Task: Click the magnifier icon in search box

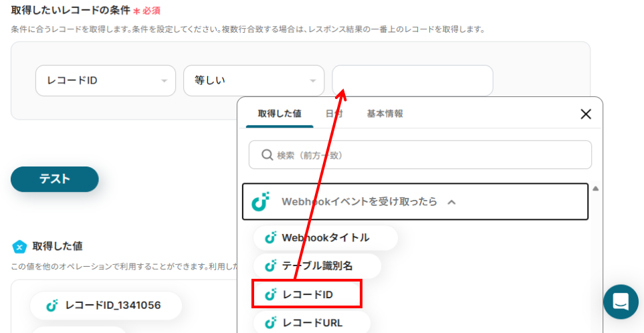Action: pyautogui.click(x=267, y=154)
